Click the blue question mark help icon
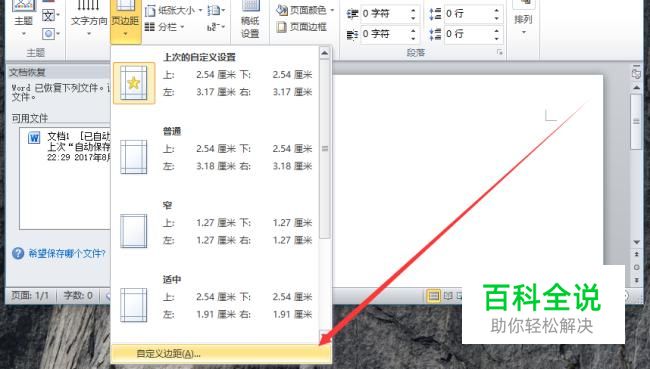 point(18,253)
